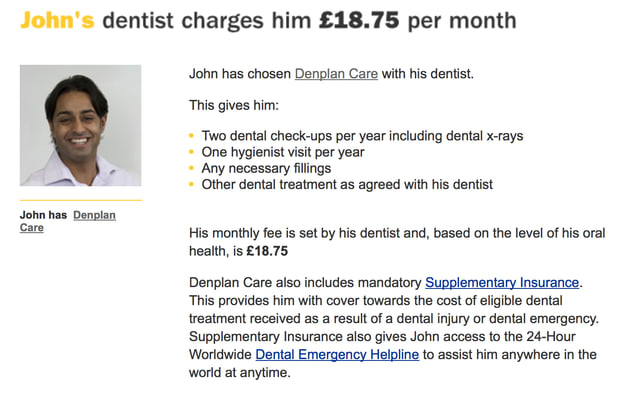Click 'per month' in the page heading
The image size is (640, 396).
click(x=462, y=21)
